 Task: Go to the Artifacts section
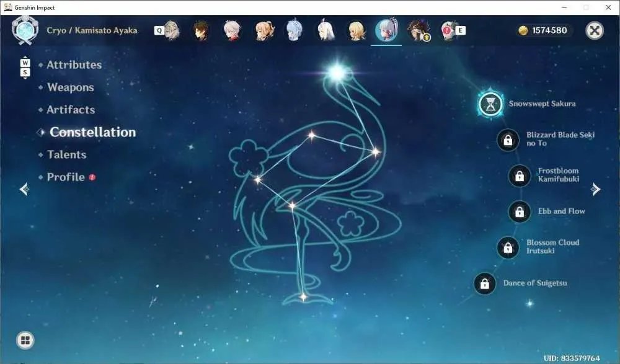click(71, 110)
